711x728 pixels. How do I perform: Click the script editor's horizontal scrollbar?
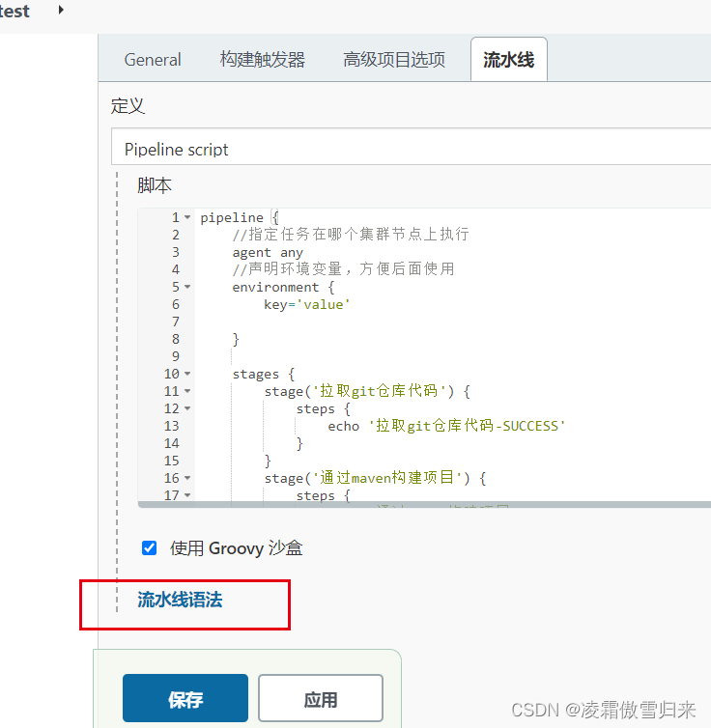(425, 504)
